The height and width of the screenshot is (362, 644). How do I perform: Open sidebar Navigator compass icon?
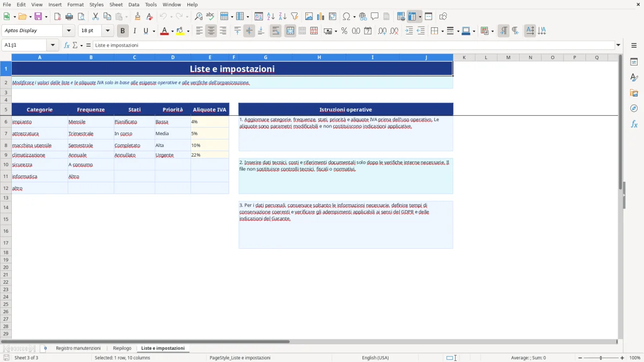point(634,108)
